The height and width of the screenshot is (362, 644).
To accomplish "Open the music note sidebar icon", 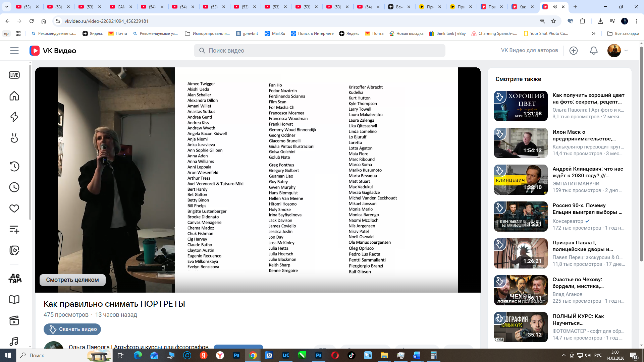I will pyautogui.click(x=14, y=341).
